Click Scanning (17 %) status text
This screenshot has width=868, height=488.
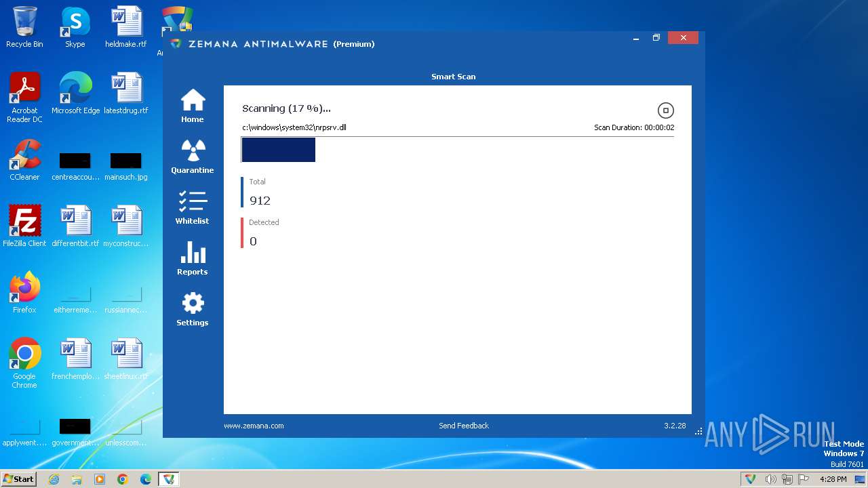[x=286, y=108]
